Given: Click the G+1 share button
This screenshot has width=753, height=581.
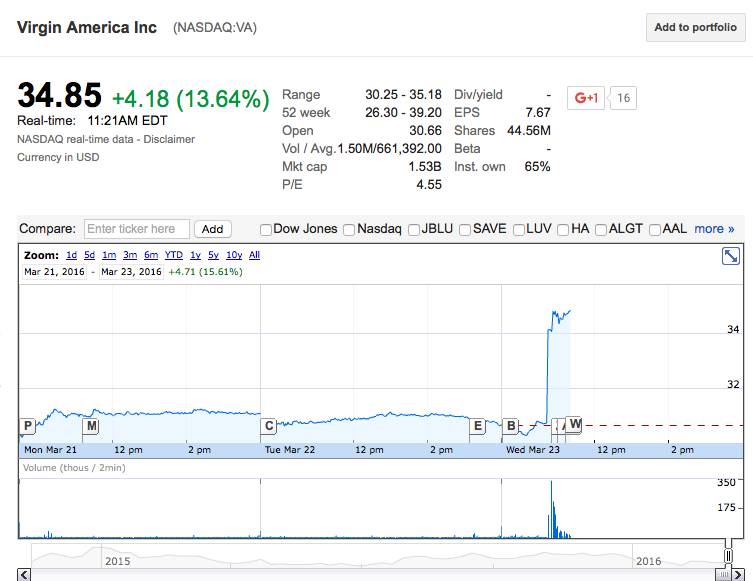Looking at the screenshot, I should 585,98.
